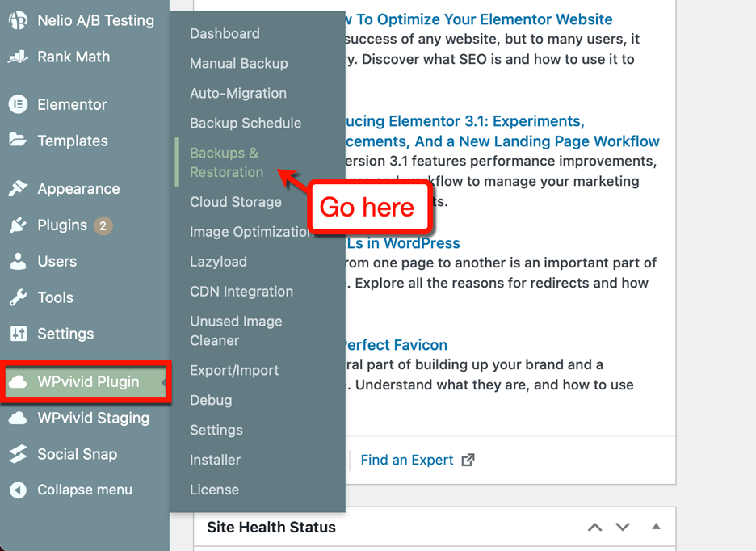Image resolution: width=756 pixels, height=551 pixels.
Task: Move Site Health Status panel up
Action: (x=595, y=527)
